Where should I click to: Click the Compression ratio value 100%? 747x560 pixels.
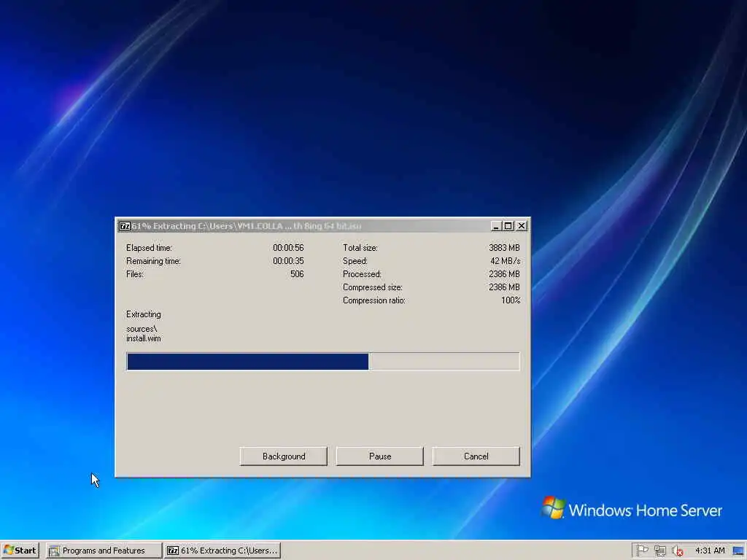(511, 300)
